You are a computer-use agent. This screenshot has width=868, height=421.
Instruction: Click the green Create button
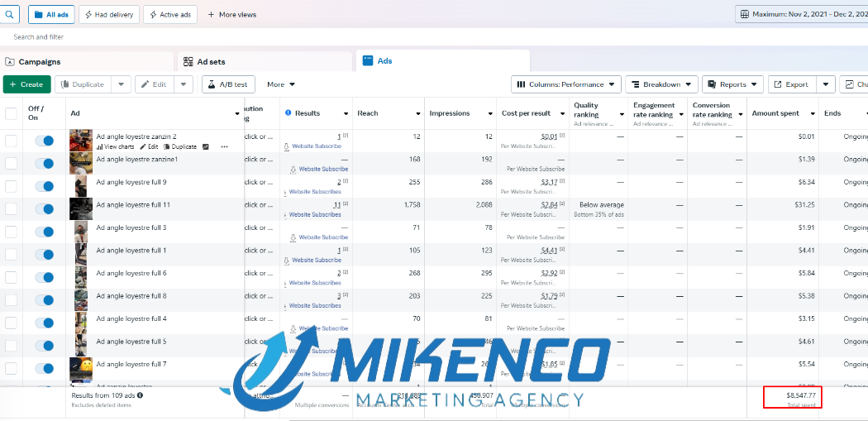(26, 84)
